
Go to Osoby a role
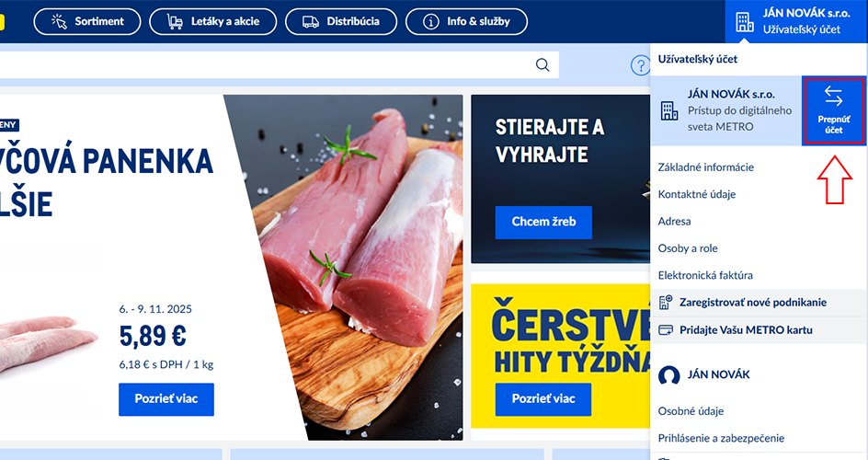pyautogui.click(x=688, y=248)
